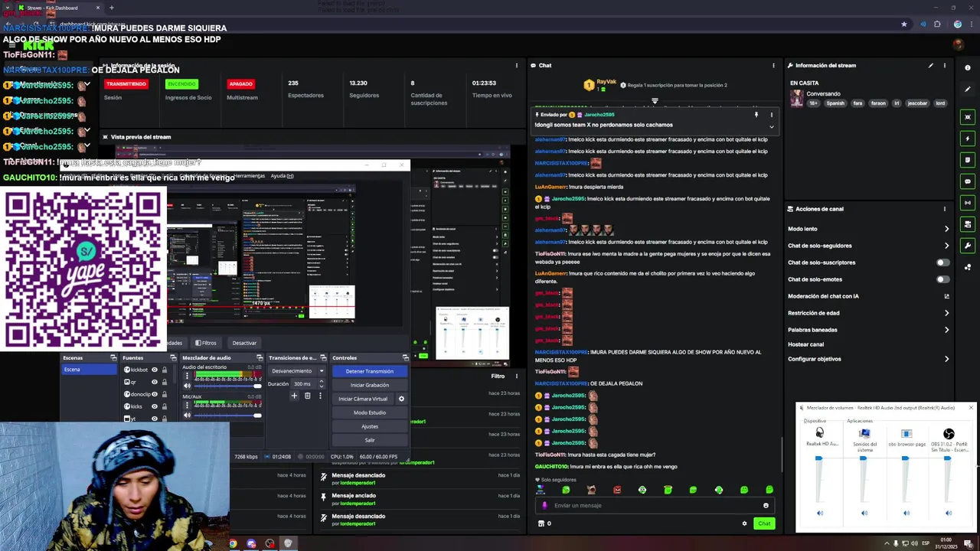Open Desvanecimiento transition dropdown
980x551 pixels.
297,371
